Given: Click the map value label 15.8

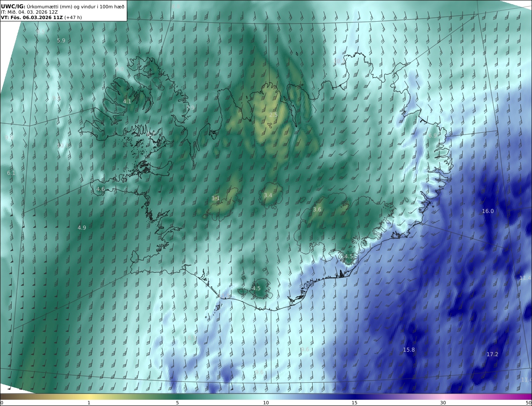Looking at the screenshot, I should coord(409,350).
